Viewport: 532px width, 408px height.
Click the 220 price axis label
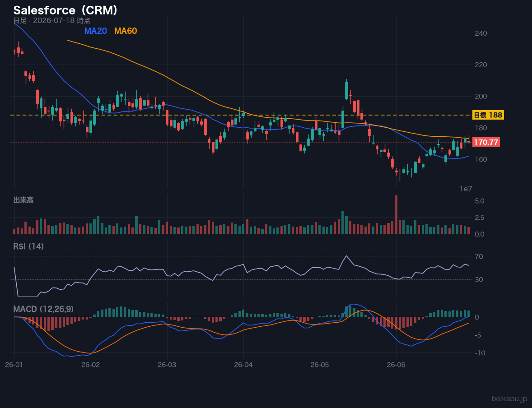(481, 65)
